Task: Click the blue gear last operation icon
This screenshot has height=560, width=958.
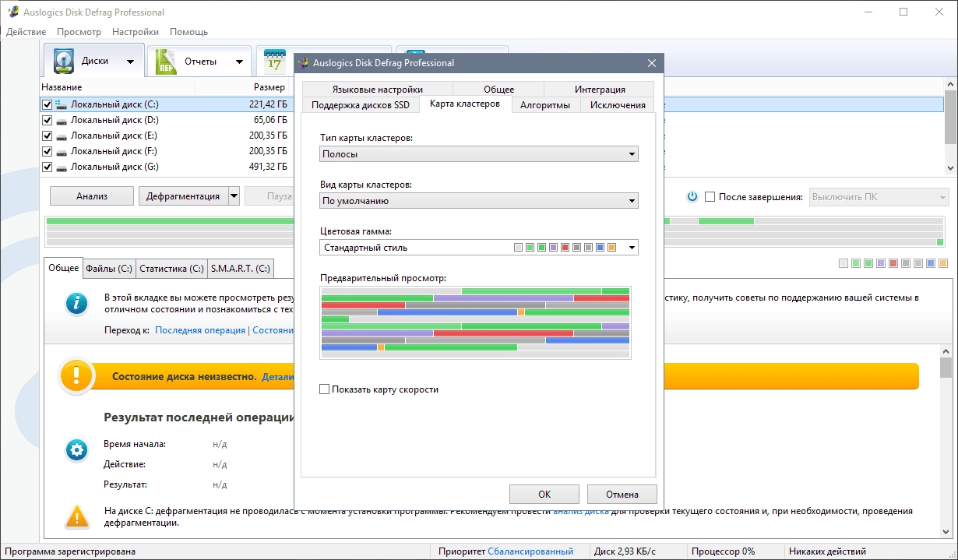Action: [76, 450]
